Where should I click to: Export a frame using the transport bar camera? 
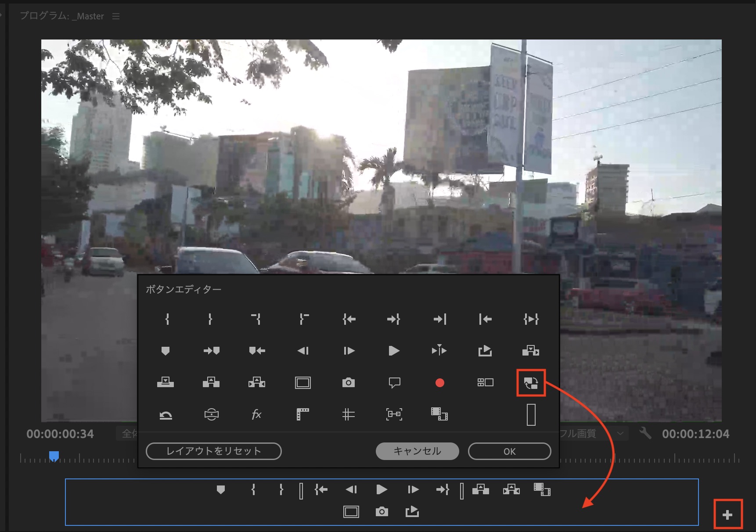[382, 511]
